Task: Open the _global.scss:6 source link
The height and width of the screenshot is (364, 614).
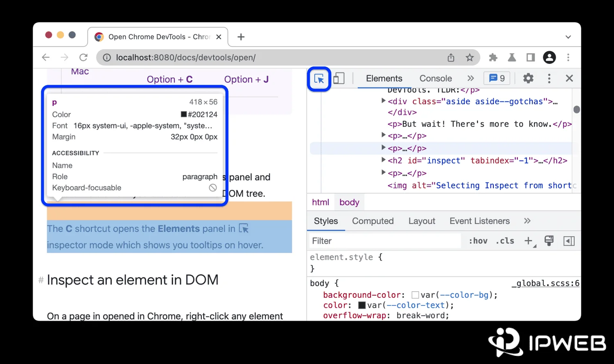Action: (546, 283)
